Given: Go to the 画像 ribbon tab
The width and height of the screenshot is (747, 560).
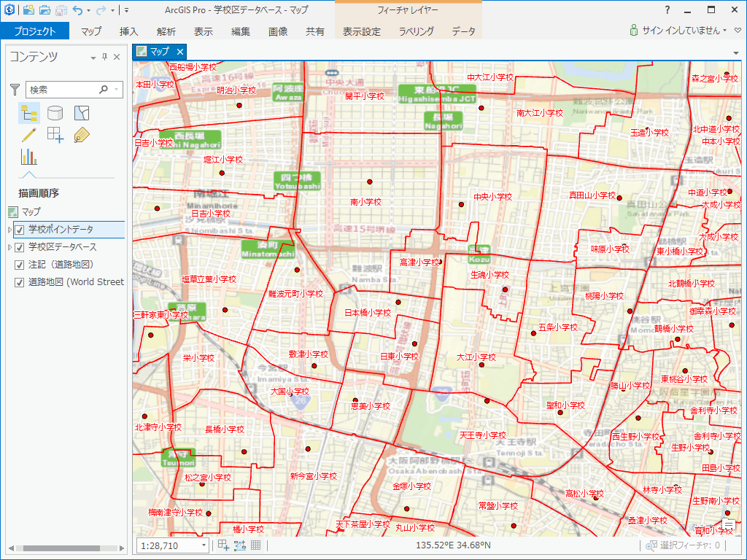Looking at the screenshot, I should click(x=278, y=31).
